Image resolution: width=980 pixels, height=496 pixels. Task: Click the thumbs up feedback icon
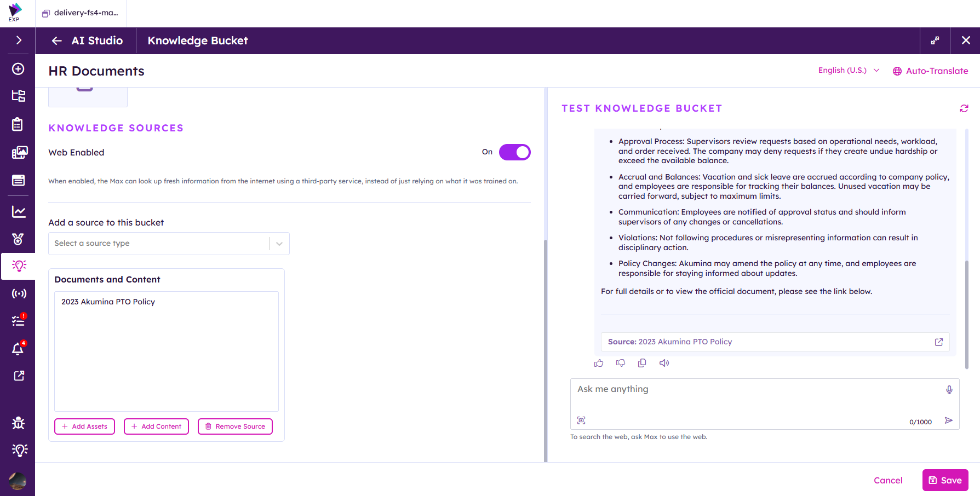tap(599, 363)
